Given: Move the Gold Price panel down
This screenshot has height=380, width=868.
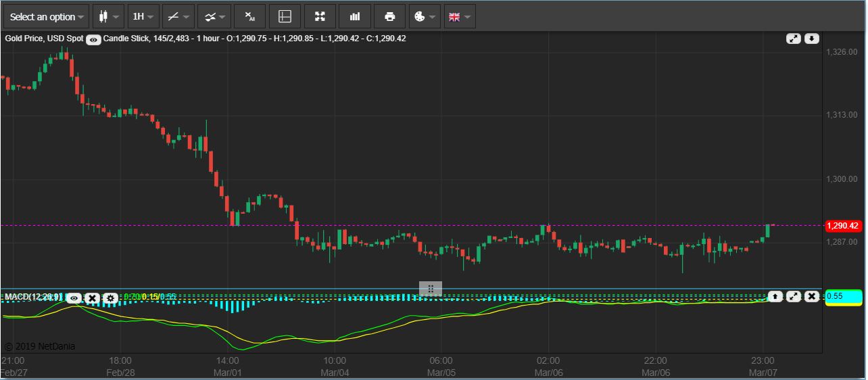Looking at the screenshot, I should 811,39.
